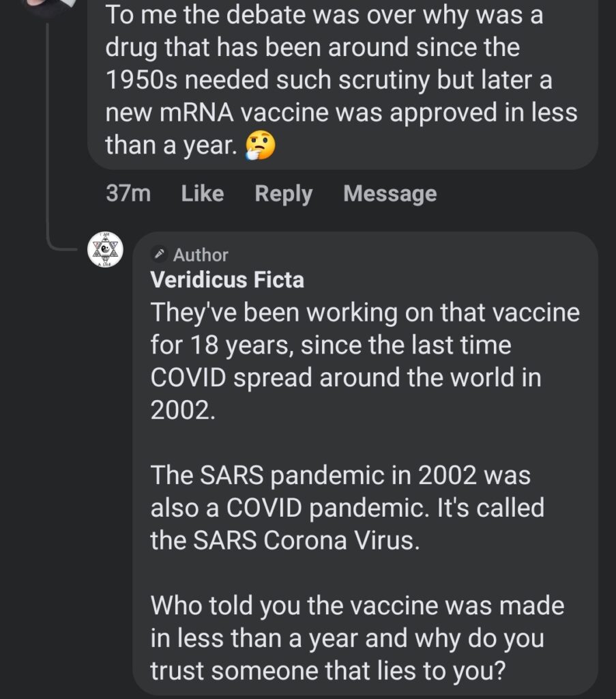This screenshot has width=616, height=699.
Task: Click the Author pencil badge icon
Action: coord(159,254)
